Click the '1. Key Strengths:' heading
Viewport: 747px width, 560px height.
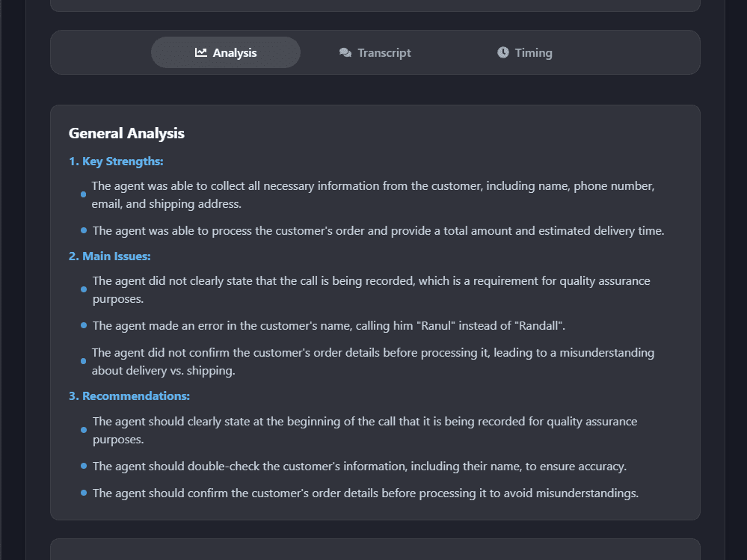[x=116, y=161]
